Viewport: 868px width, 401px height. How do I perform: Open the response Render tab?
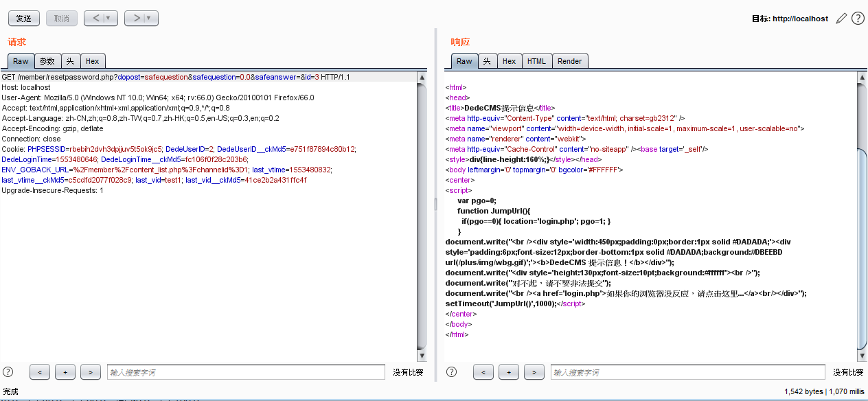(570, 61)
